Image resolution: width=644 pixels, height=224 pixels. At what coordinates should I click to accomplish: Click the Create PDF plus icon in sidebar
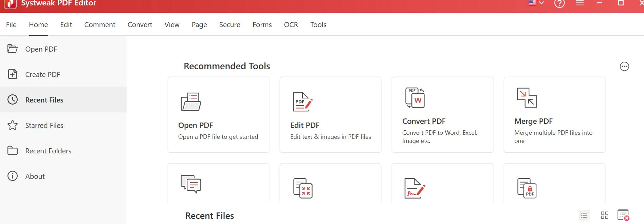click(13, 74)
